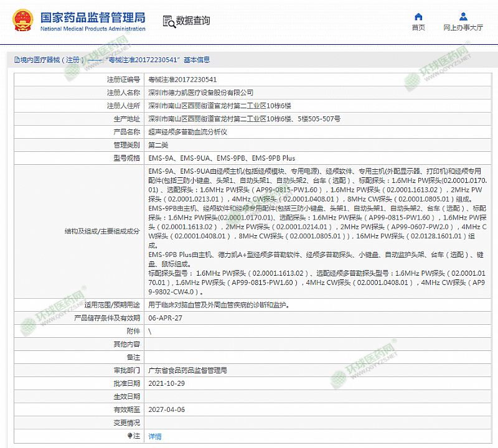Open the 详情 link in the note row

click(155, 436)
